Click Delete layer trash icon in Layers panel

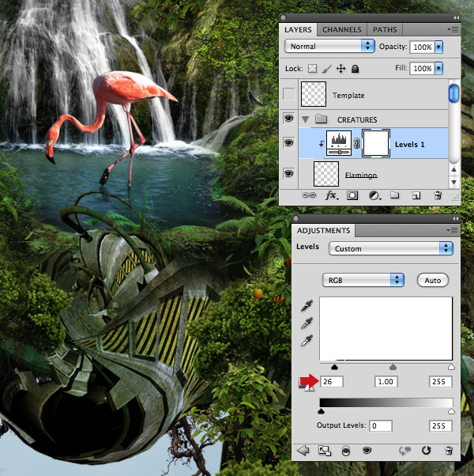[x=438, y=195]
